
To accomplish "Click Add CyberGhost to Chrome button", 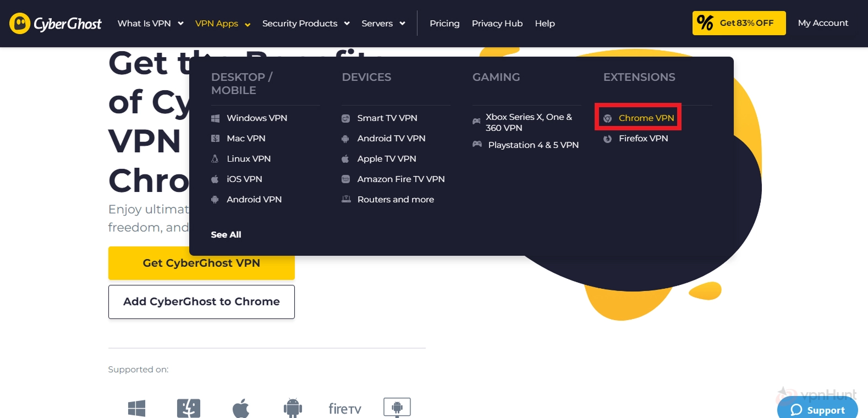I will click(201, 301).
